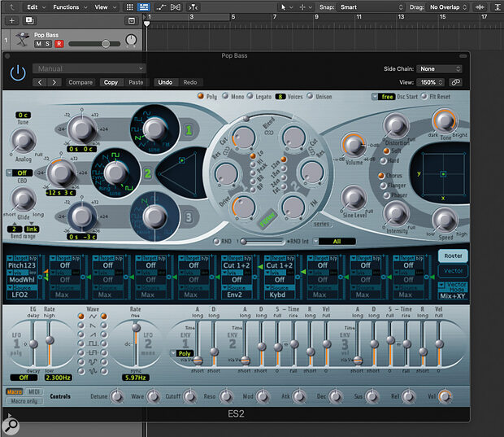Open RND Int All target dropdown

[334, 242]
